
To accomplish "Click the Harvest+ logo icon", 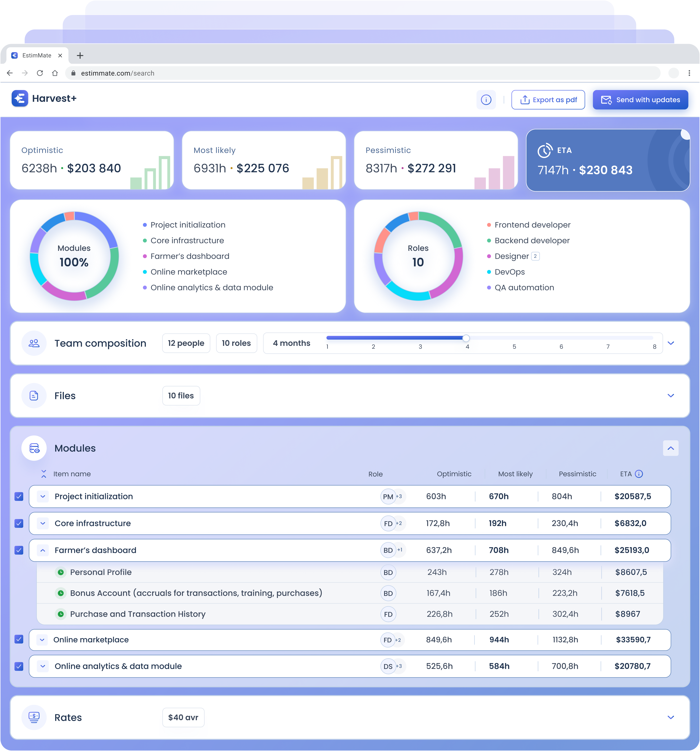I will click(x=20, y=99).
